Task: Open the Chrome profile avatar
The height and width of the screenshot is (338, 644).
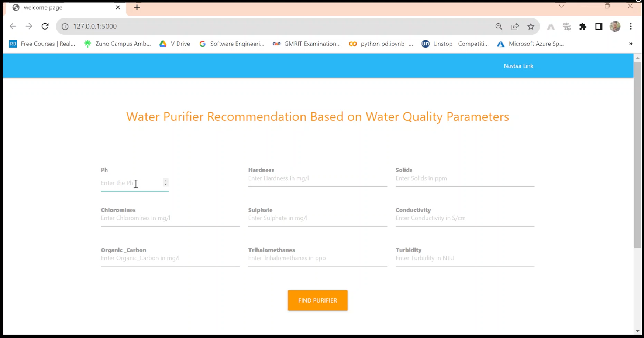Action: click(615, 26)
